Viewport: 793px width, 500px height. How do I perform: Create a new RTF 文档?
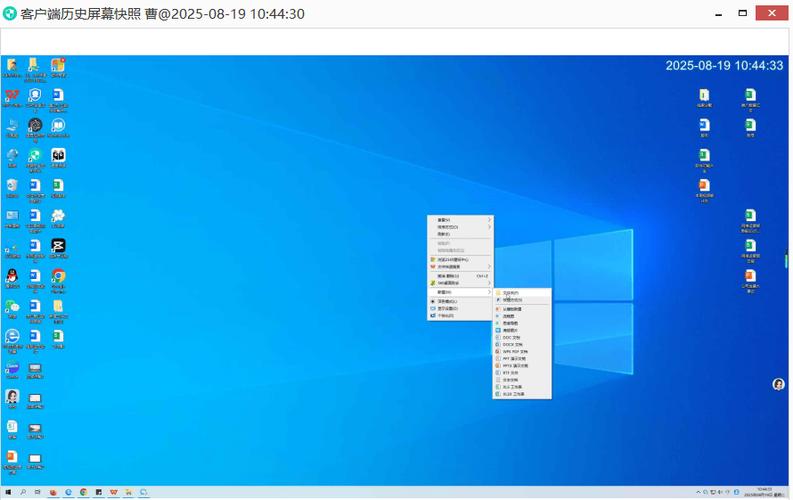[522, 373]
